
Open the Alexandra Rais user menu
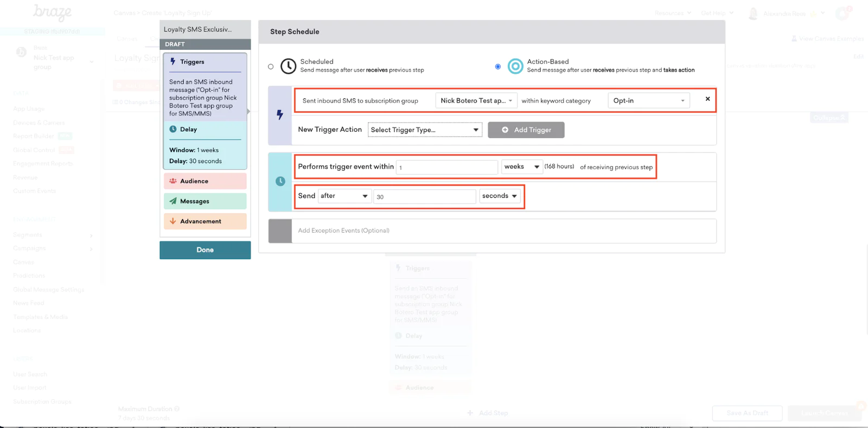click(787, 14)
